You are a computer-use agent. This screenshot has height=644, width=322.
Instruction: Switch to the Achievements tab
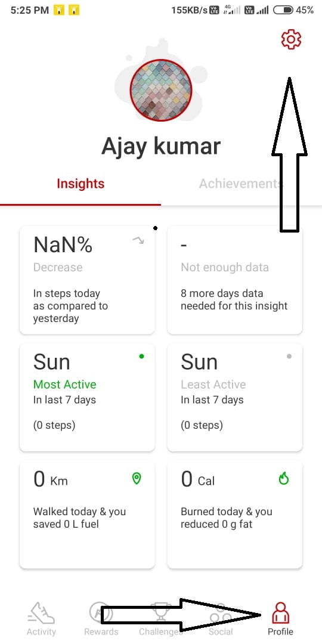[240, 184]
